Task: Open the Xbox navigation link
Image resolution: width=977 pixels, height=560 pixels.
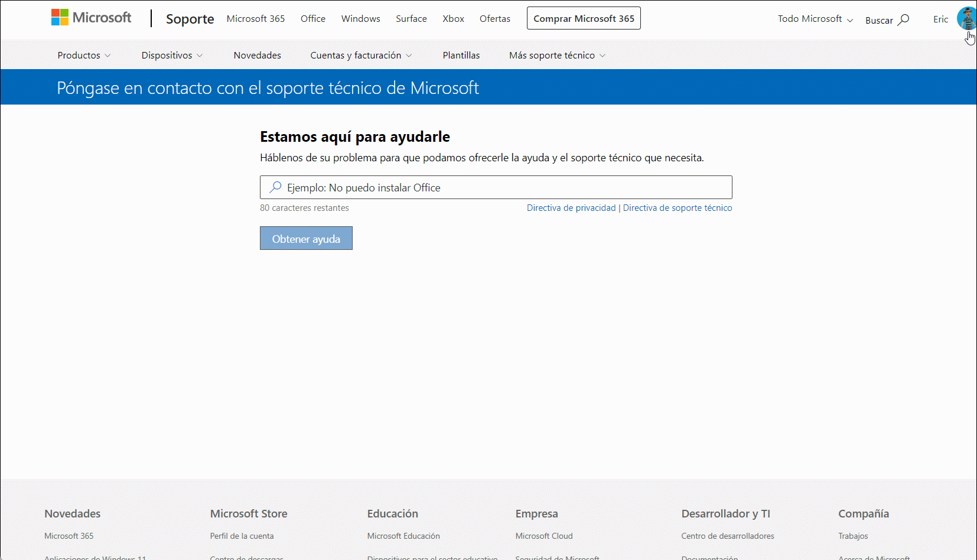Action: pos(453,18)
